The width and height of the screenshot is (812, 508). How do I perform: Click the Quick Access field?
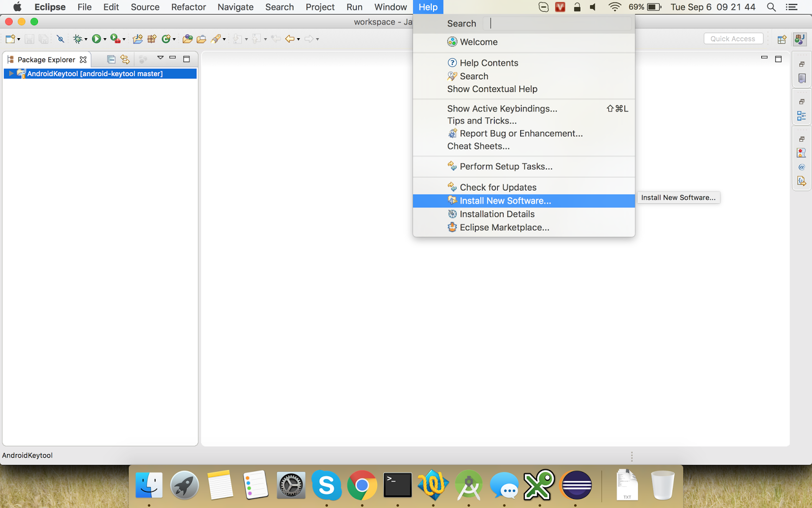pyautogui.click(x=733, y=39)
